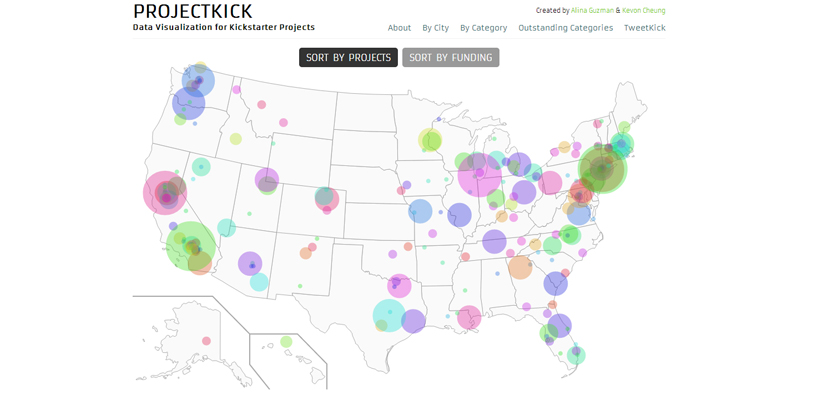Open By Category navigation link
Screen dimensions: 828x400
[483, 28]
